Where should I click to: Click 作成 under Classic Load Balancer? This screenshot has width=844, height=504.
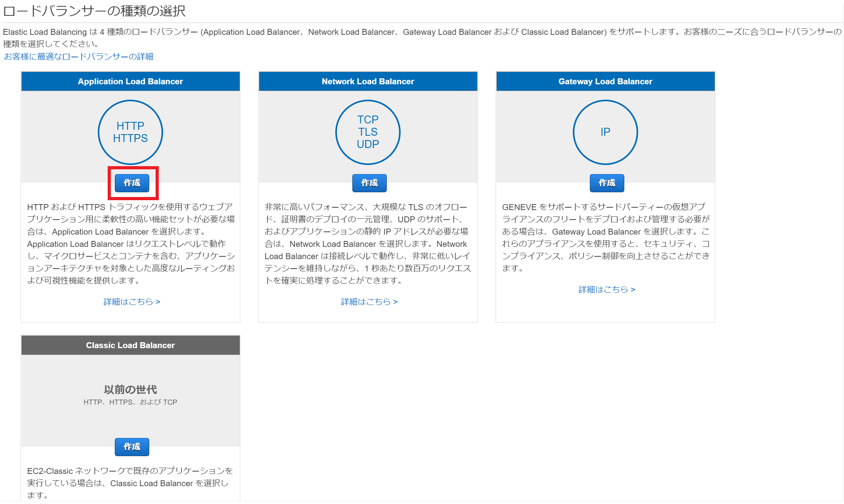(132, 447)
